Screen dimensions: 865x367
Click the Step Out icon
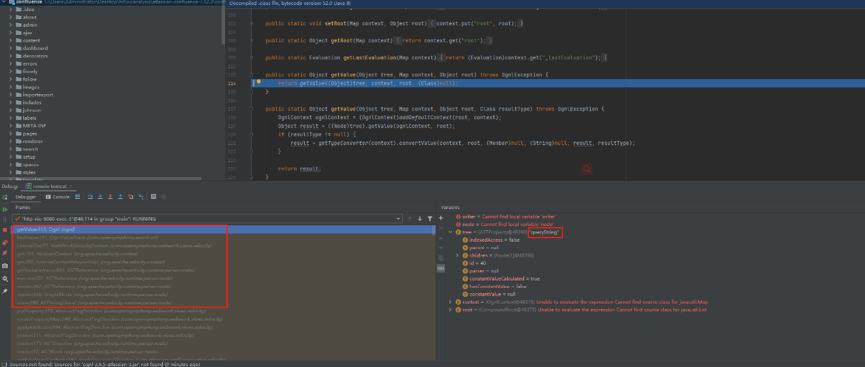click(120, 196)
